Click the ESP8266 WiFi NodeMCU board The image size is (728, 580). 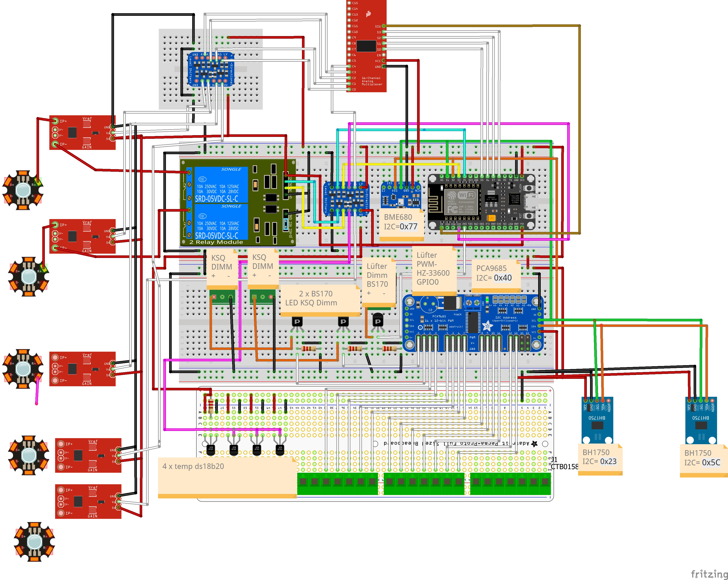click(481, 202)
